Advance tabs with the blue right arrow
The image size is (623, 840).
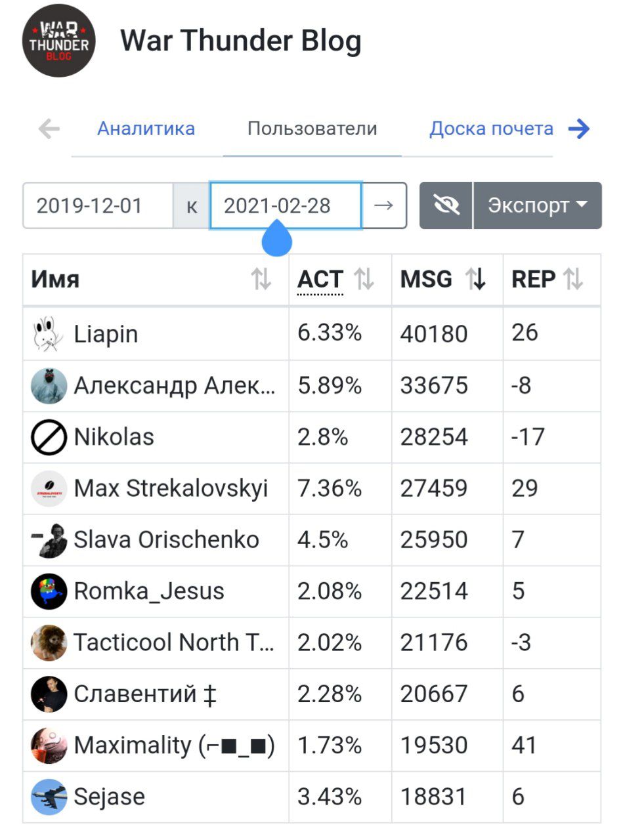tap(579, 129)
